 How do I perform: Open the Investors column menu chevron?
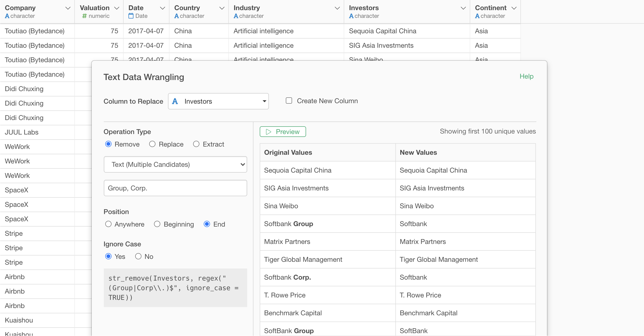pos(463,8)
